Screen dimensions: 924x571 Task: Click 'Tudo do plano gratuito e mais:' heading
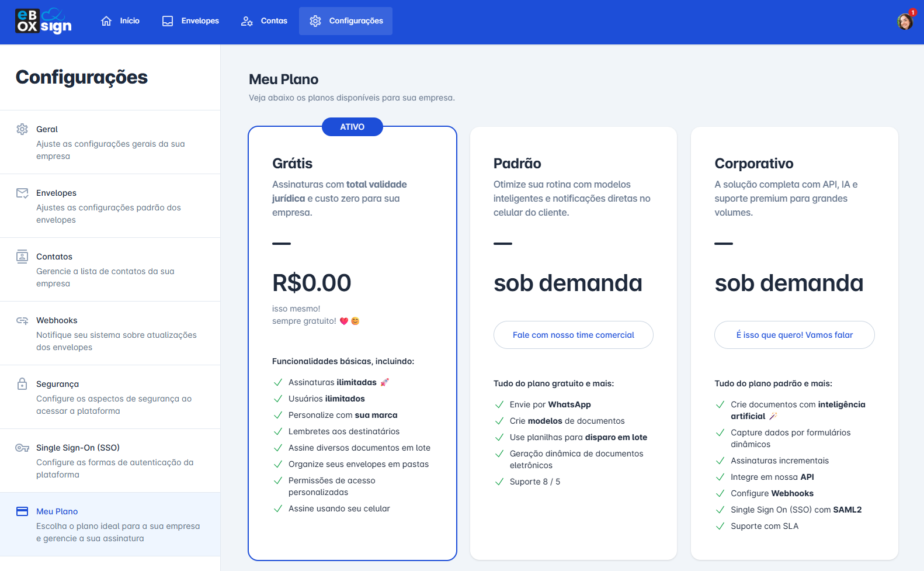click(554, 383)
